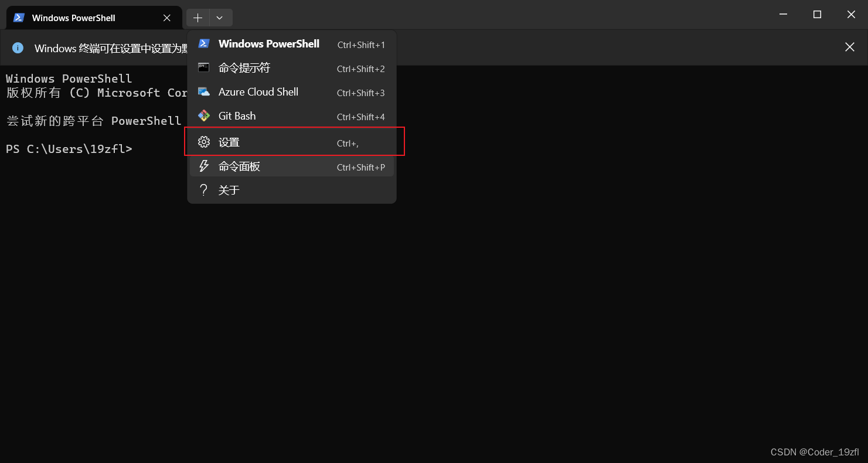868x463 pixels.
Task: Open 命令提示符 via its black console icon
Action: (204, 67)
